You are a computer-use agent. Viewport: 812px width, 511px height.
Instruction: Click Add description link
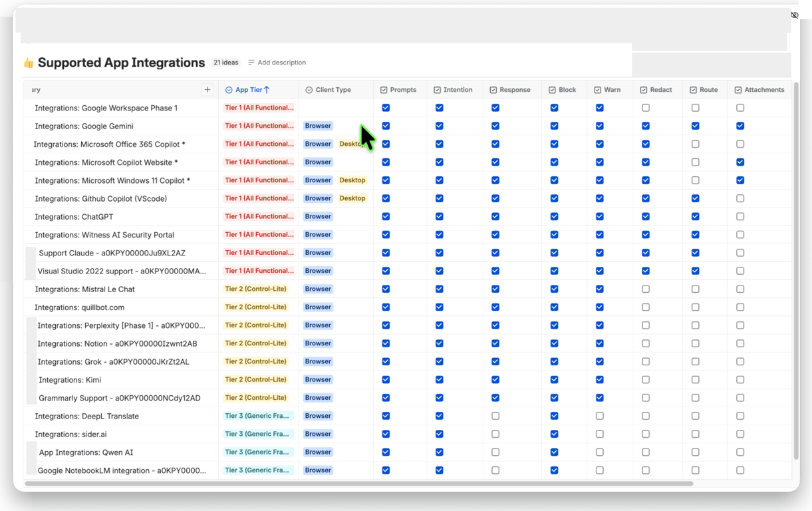[277, 63]
